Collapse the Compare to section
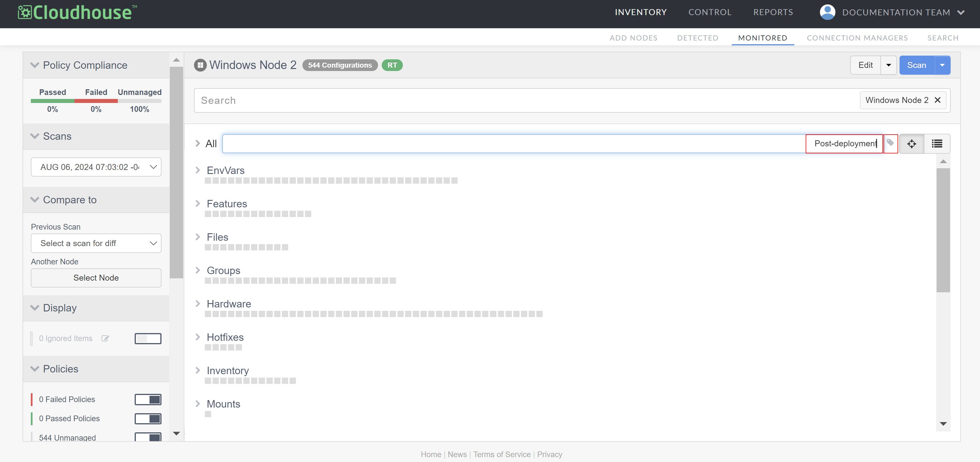The height and width of the screenshot is (462, 980). tap(35, 200)
